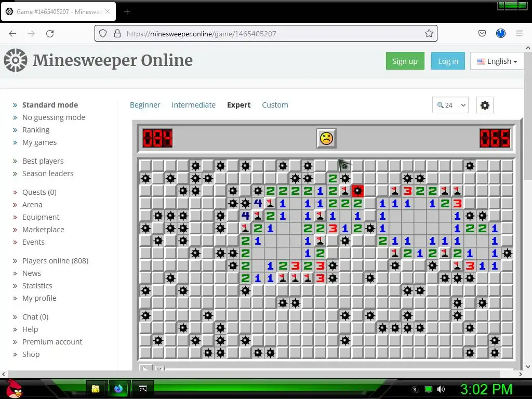Adjust volume from system tray
The height and width of the screenshot is (399, 532).
point(441,389)
